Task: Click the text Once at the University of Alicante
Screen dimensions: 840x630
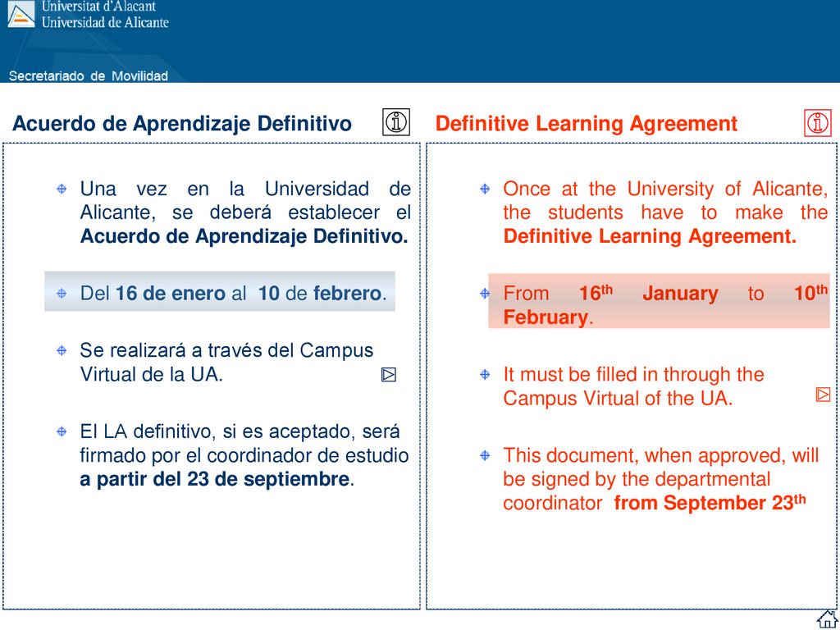Action: [665, 189]
